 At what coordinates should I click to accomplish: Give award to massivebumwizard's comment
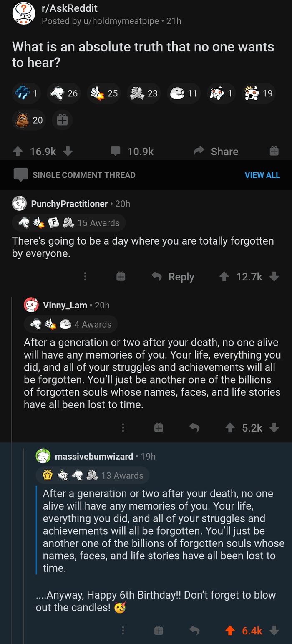[x=159, y=630]
